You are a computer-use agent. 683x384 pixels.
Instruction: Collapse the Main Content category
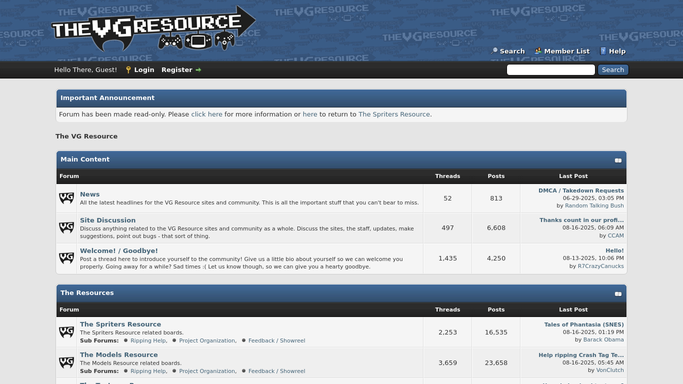tap(618, 160)
